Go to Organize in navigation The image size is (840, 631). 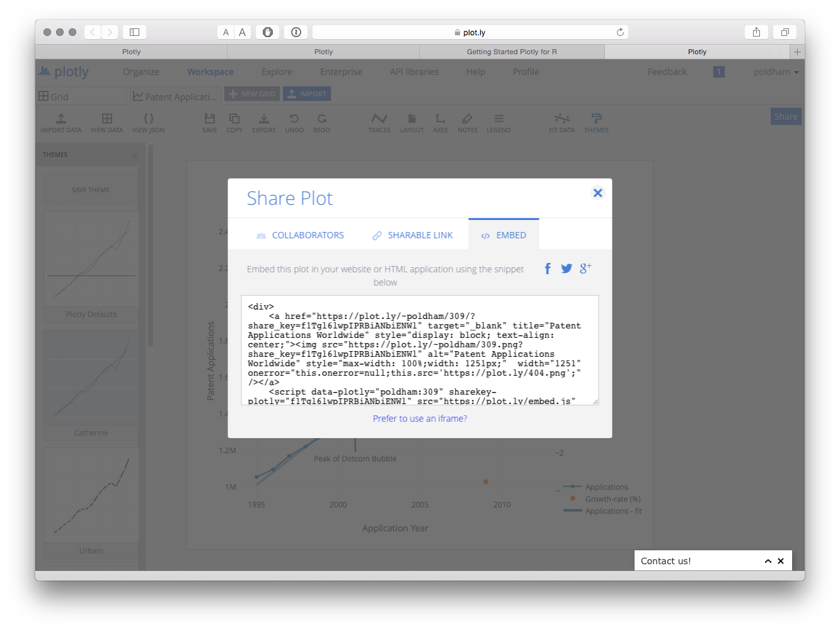[x=141, y=72]
